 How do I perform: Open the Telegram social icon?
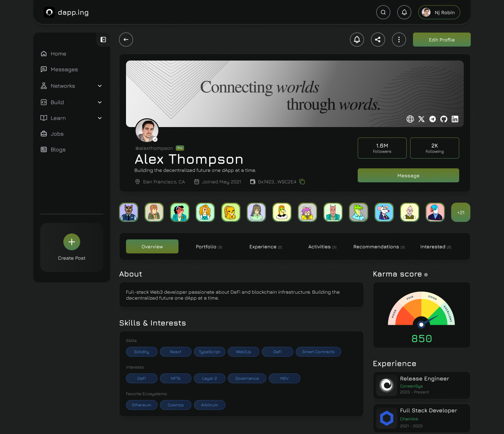(433, 119)
